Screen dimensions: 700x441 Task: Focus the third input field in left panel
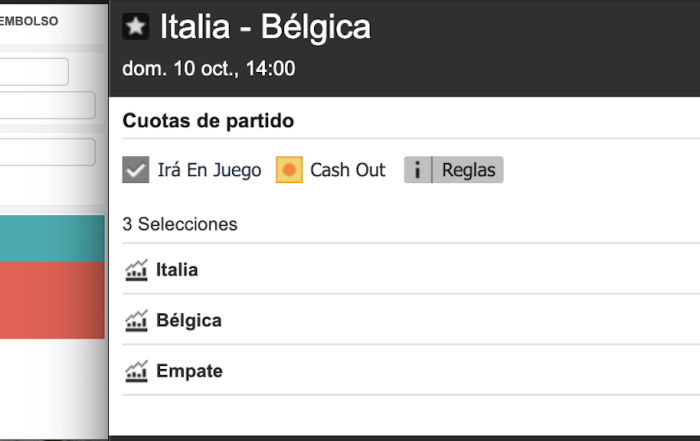coord(47,152)
